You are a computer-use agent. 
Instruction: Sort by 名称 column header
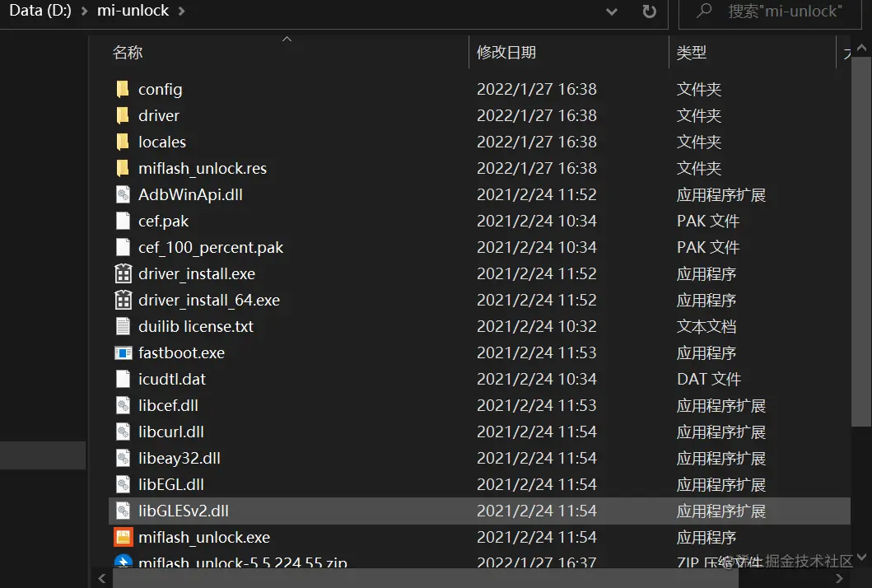(128, 52)
